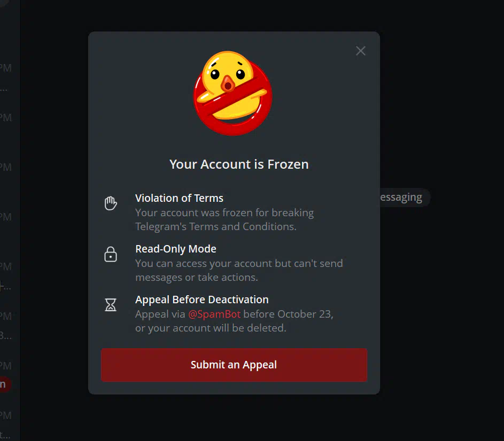The width and height of the screenshot is (504, 441).
Task: Click the banned duck sticker
Action: click(x=232, y=93)
